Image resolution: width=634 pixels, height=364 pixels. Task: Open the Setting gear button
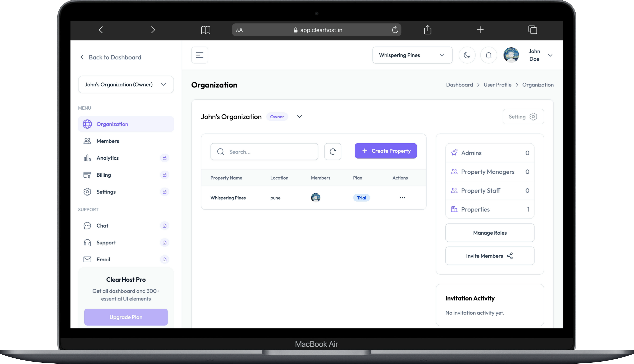[523, 116]
